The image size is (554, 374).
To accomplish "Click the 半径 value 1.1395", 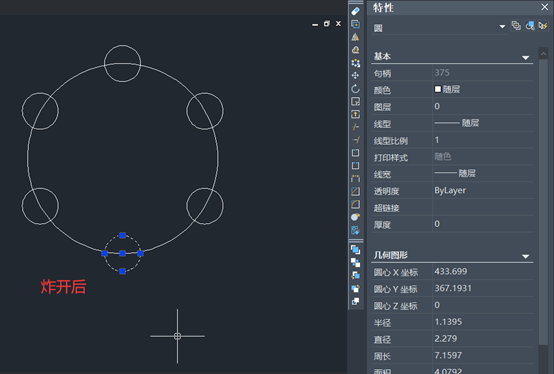I will click(448, 322).
